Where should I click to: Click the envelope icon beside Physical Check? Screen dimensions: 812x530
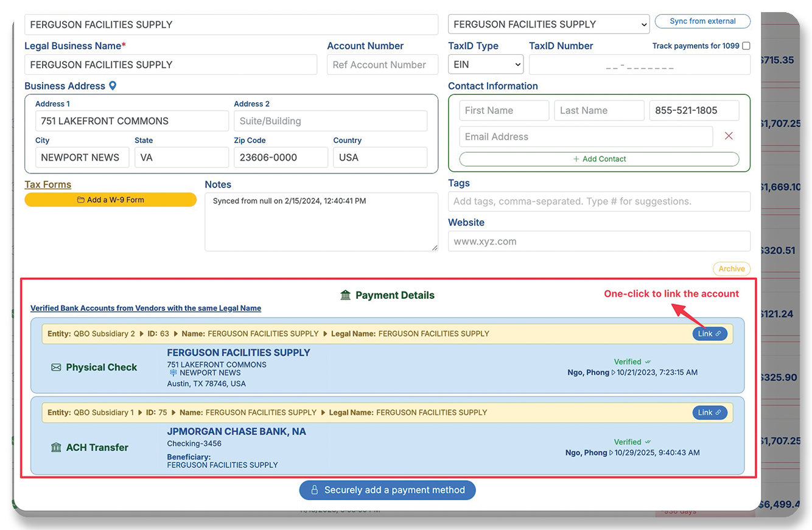point(56,368)
